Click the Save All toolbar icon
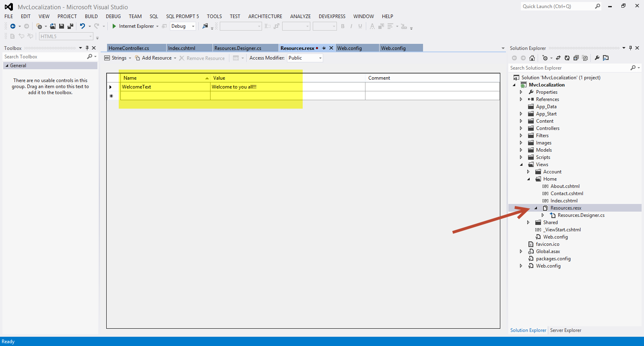Screen dimensions: 644x346 tap(70, 26)
